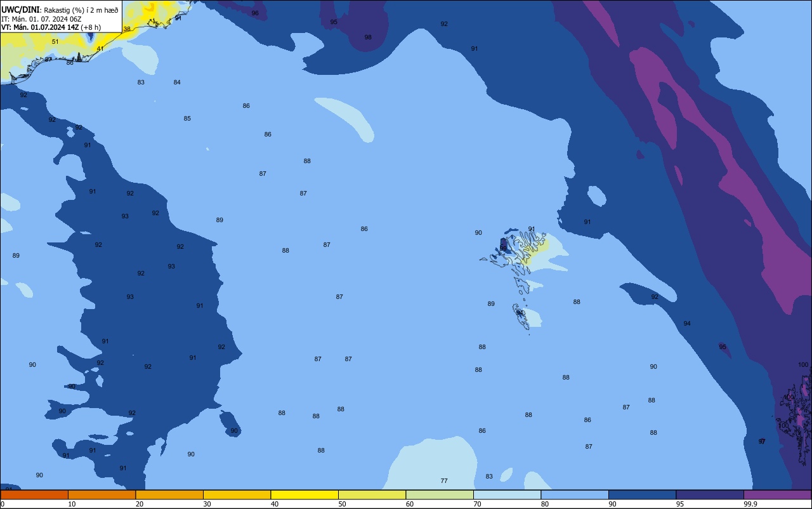Click the '77' humidity value on the map
This screenshot has height=509, width=812.
(444, 481)
